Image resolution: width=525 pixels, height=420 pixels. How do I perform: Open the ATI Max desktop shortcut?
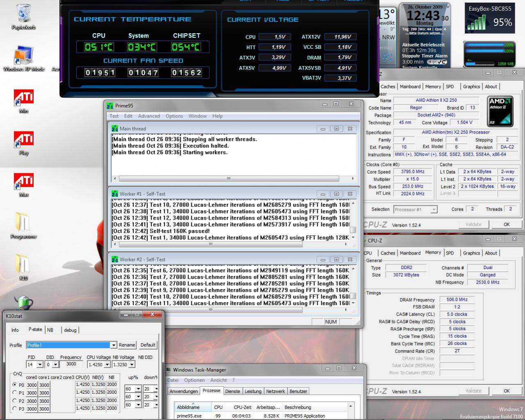click(x=24, y=184)
